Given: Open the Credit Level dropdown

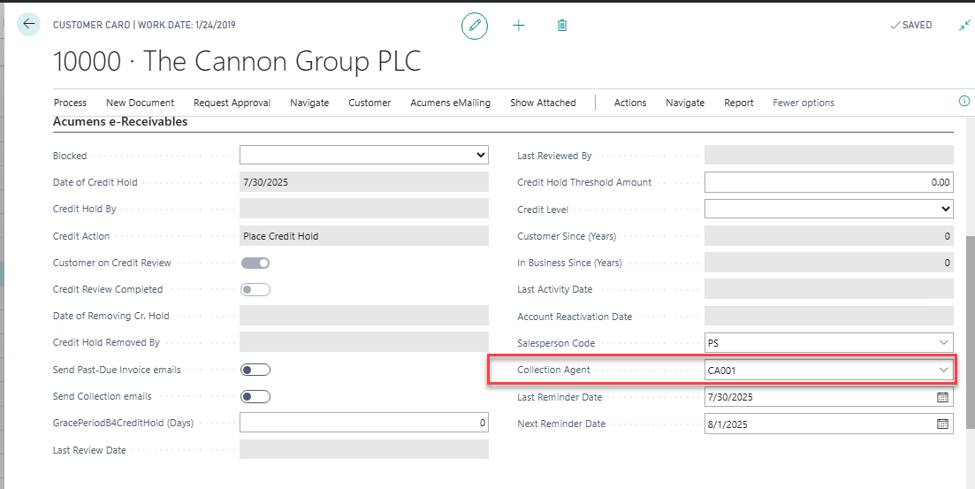Looking at the screenshot, I should 829,209.
